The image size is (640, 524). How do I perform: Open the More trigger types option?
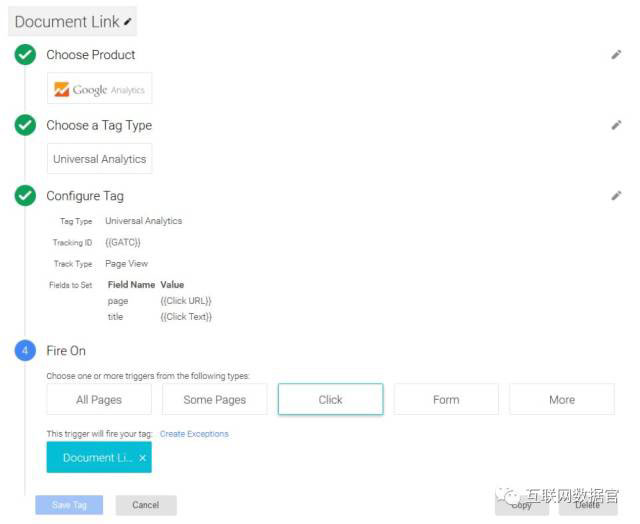tap(562, 400)
